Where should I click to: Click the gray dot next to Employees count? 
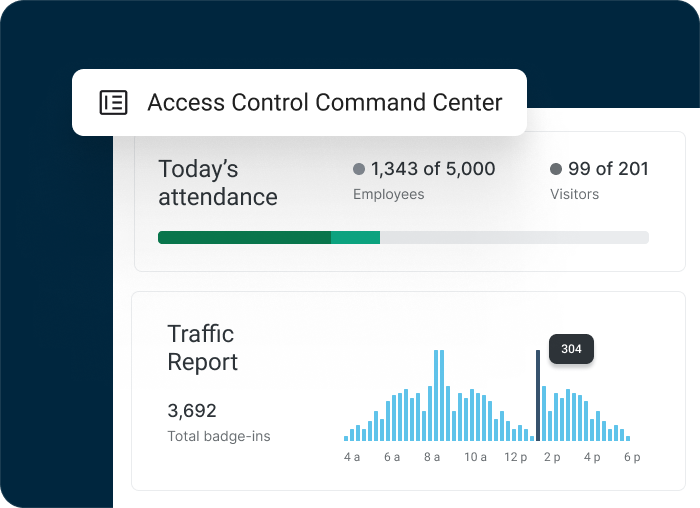point(359,169)
